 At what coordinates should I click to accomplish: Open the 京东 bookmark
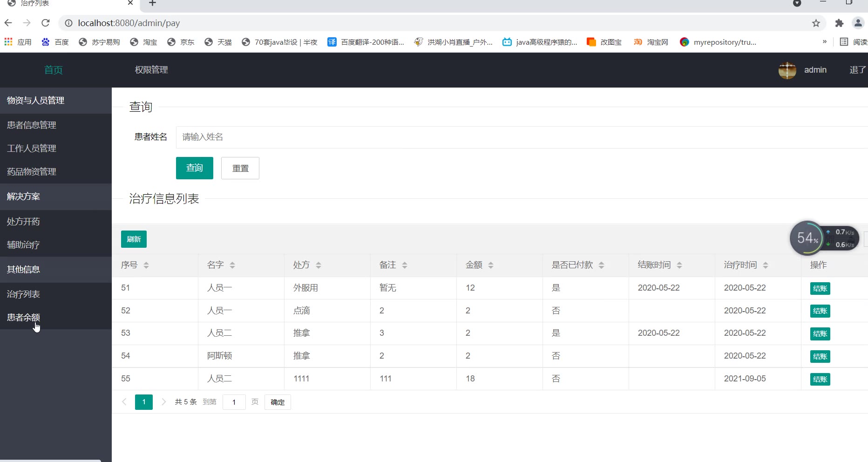pos(181,42)
